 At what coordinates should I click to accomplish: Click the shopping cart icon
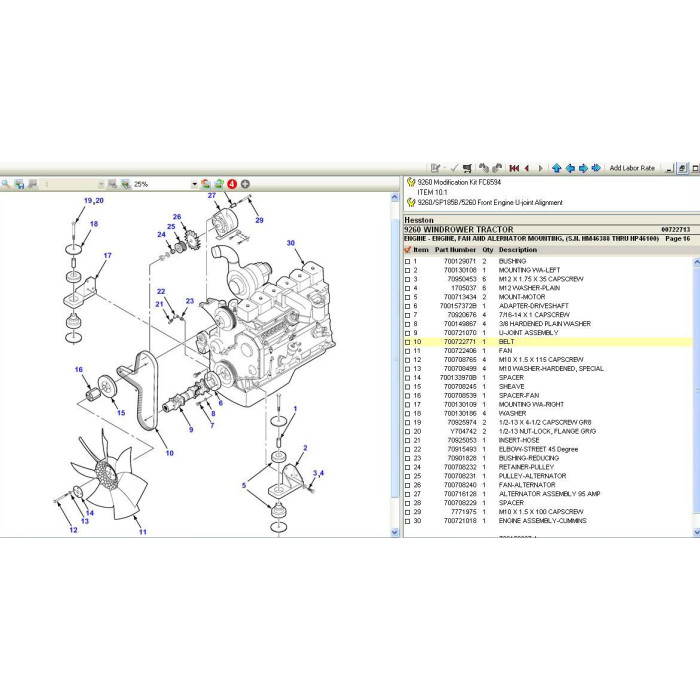[x=467, y=168]
